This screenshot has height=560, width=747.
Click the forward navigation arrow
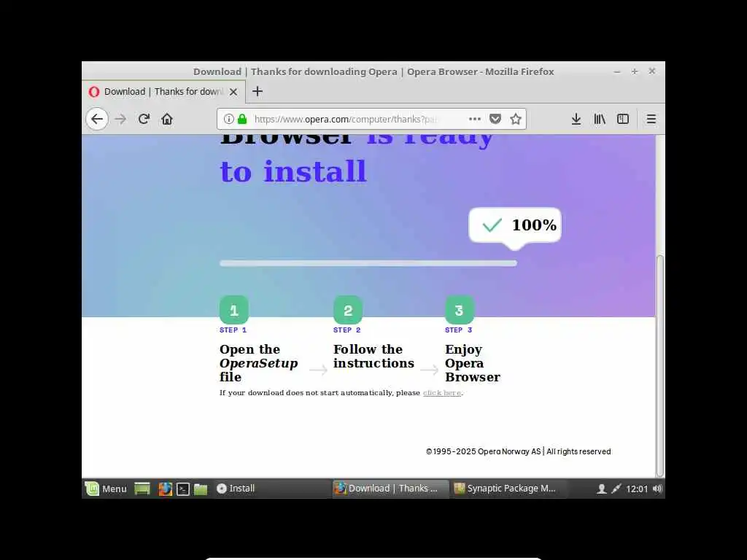121,119
